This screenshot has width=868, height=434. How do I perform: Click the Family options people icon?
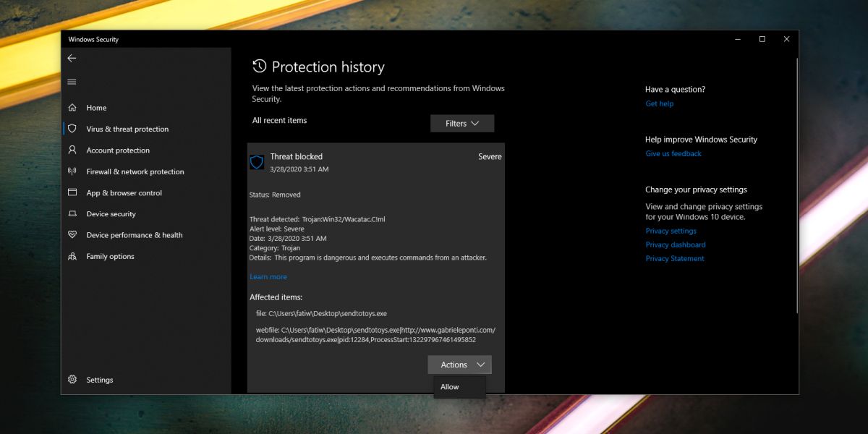pos(72,256)
